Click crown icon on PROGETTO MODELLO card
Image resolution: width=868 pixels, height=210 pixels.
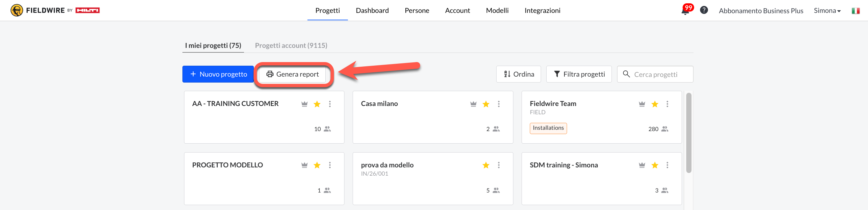pyautogui.click(x=304, y=165)
